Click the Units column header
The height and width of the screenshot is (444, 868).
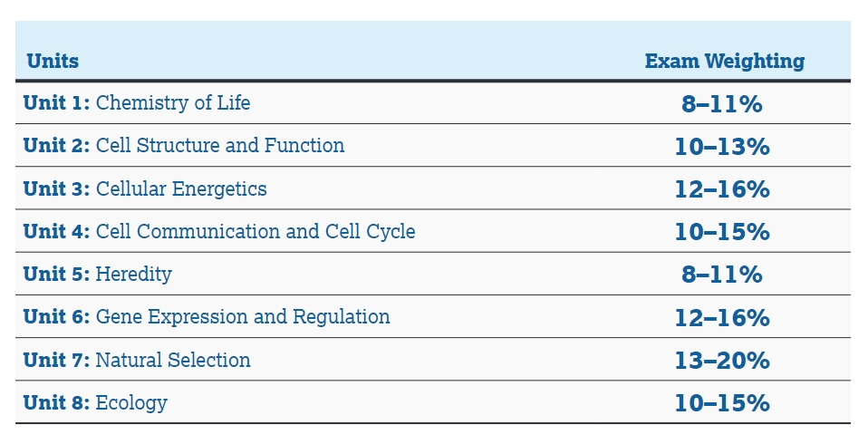click(53, 61)
